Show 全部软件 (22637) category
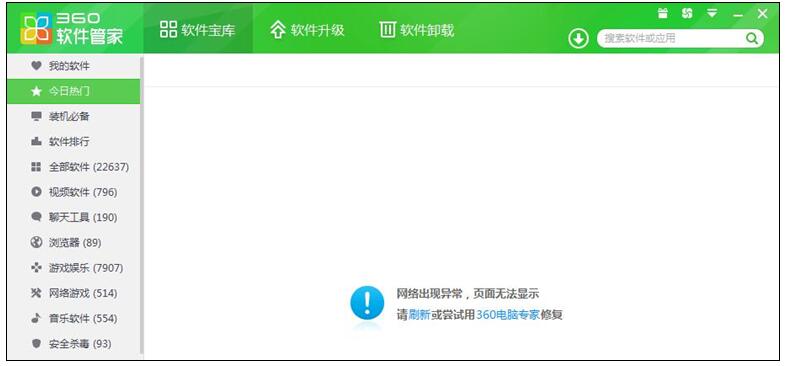Screen dimensions: 786x366 pos(74,167)
